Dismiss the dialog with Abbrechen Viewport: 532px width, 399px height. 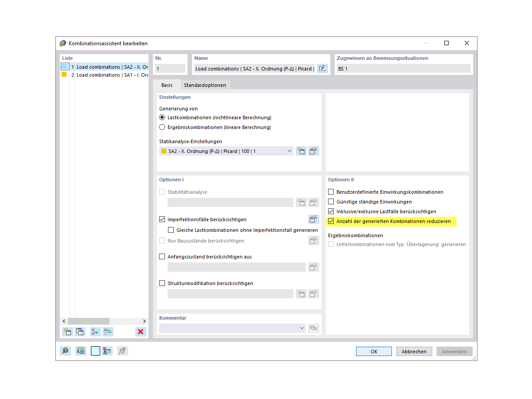click(x=414, y=351)
